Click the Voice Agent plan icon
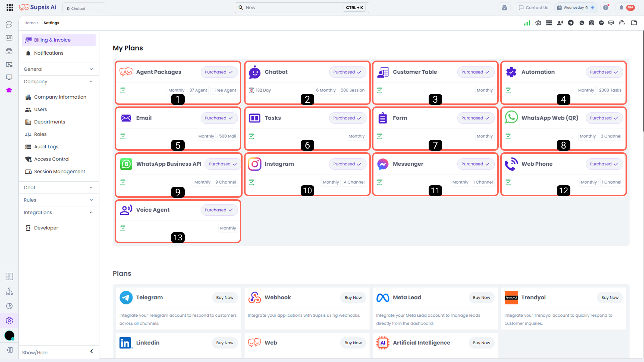Screen dimensions: 644x362 [126, 210]
